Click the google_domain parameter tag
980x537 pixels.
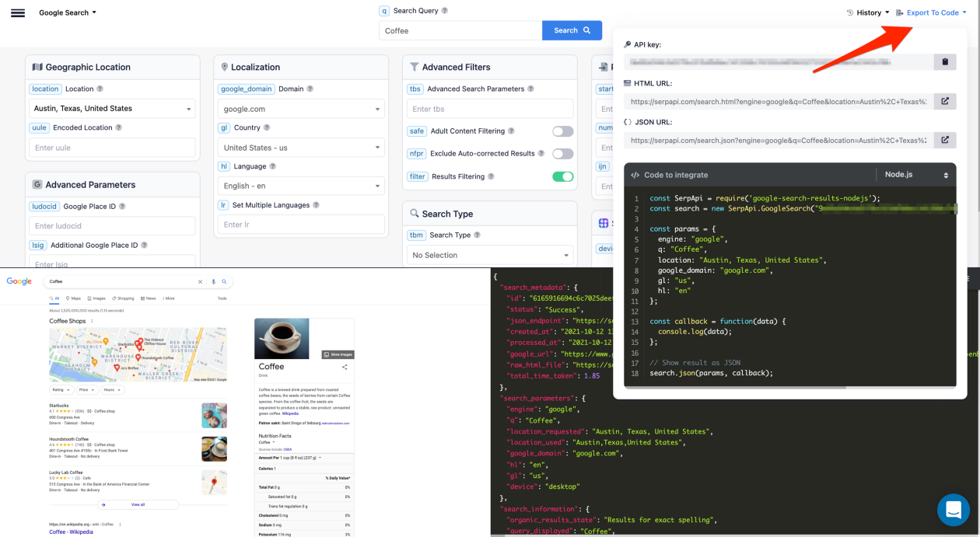point(246,89)
